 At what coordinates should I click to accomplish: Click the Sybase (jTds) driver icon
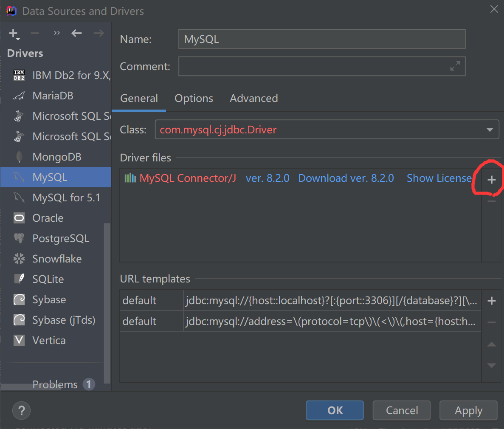click(19, 320)
